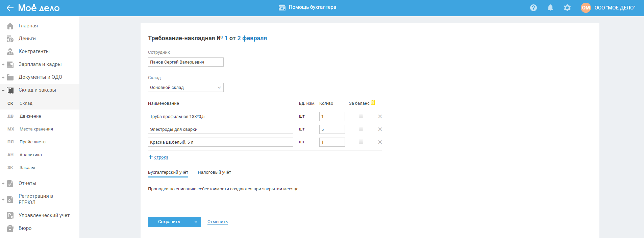Click the Отменить link
Viewport: 644px width, 238px height.
[218, 222]
